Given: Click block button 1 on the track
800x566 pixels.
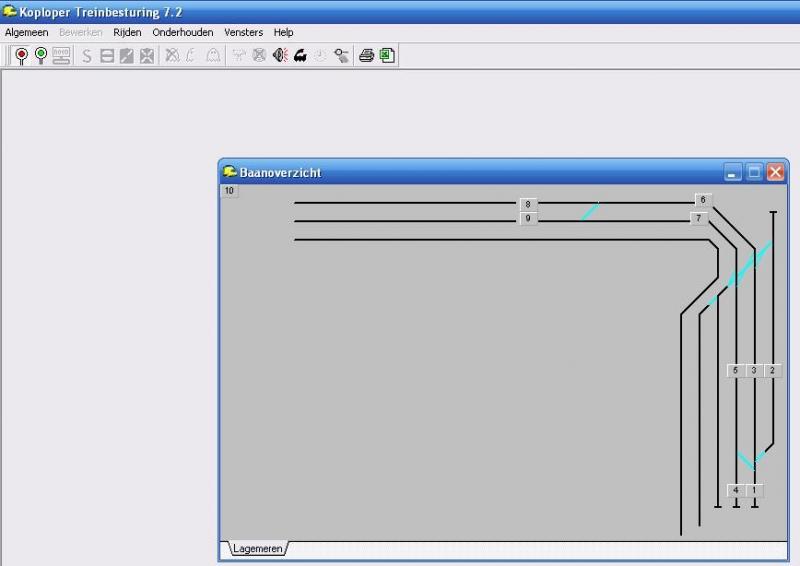Looking at the screenshot, I should click(x=754, y=490).
